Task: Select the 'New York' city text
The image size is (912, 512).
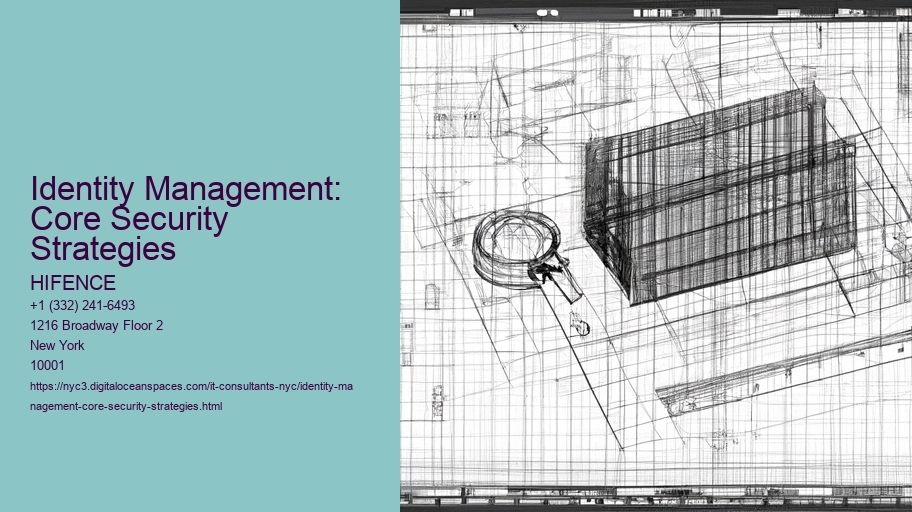Action: (57, 345)
